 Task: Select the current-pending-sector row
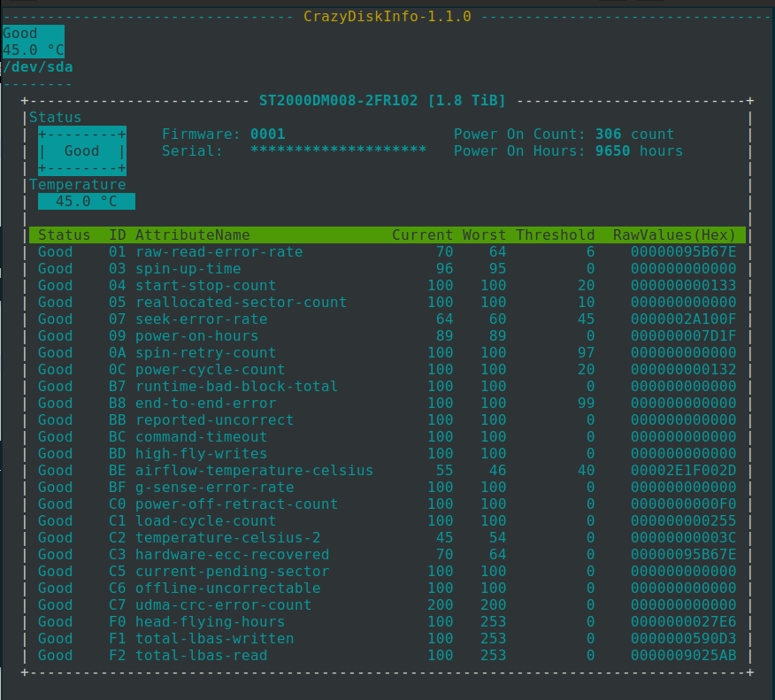coord(387,571)
